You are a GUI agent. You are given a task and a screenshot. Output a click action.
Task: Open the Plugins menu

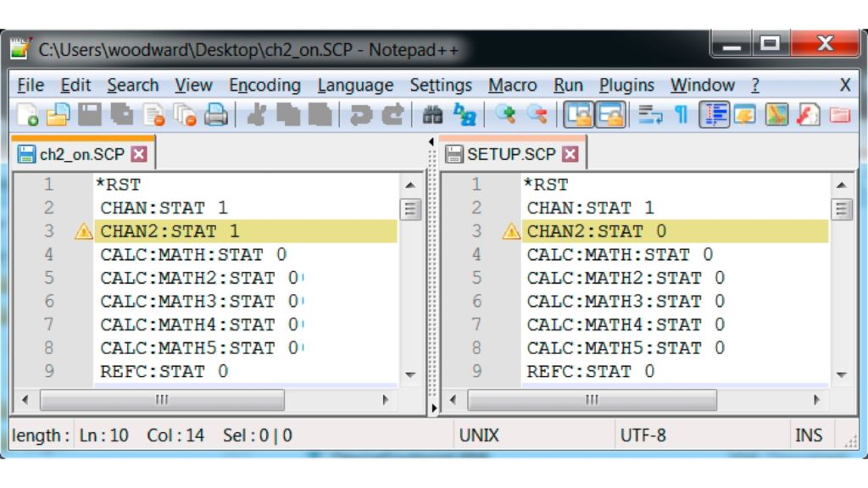point(627,85)
